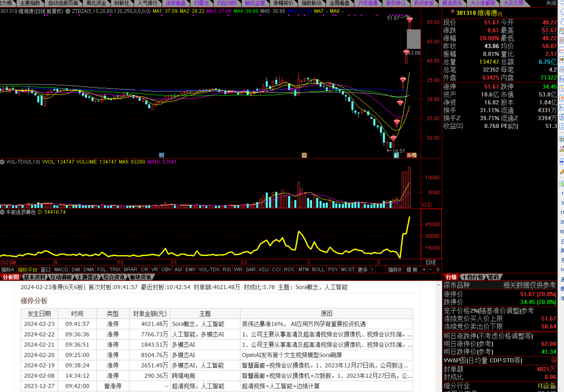Select the VOL-TDX indicator

click(x=209, y=269)
